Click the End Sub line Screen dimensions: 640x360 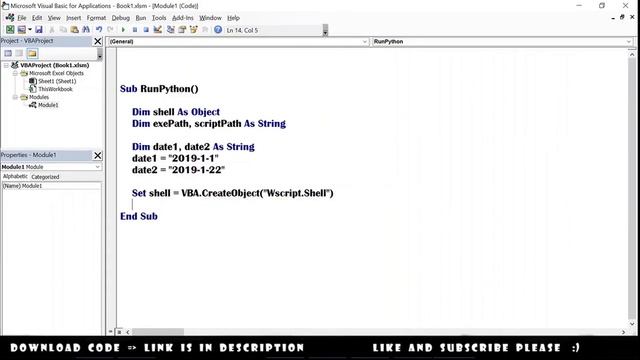139,216
